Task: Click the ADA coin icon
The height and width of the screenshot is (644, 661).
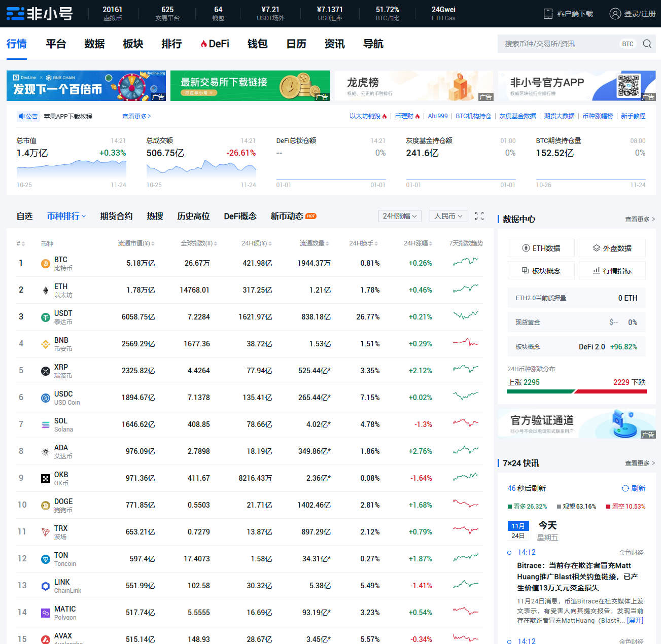Action: click(46, 451)
